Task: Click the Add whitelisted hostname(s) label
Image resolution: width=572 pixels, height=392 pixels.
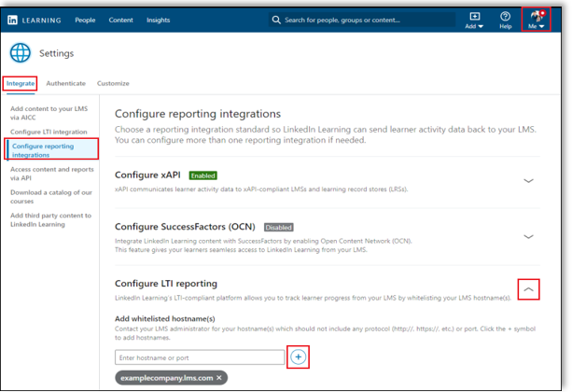Action: (165, 318)
